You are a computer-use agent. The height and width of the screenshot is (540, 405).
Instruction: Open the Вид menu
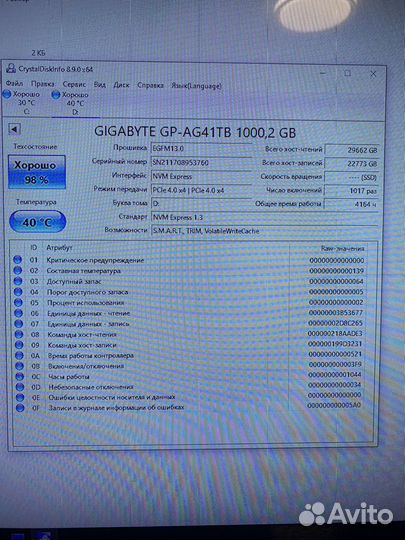(100, 84)
